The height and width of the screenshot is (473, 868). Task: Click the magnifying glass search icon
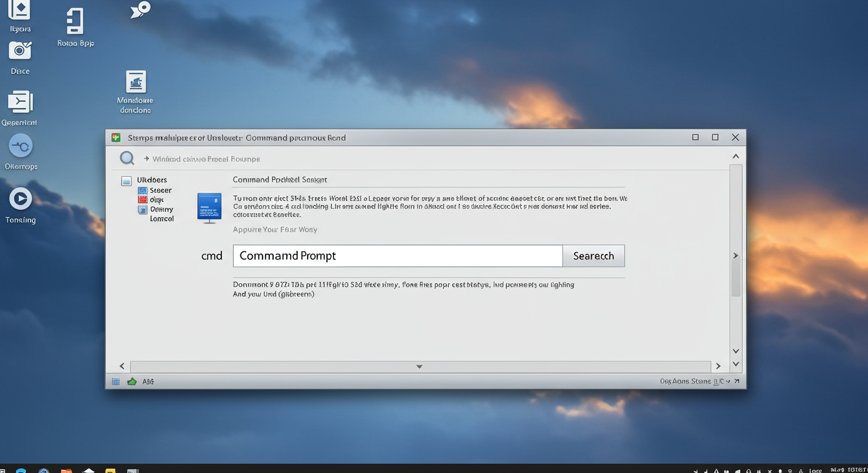tap(127, 158)
